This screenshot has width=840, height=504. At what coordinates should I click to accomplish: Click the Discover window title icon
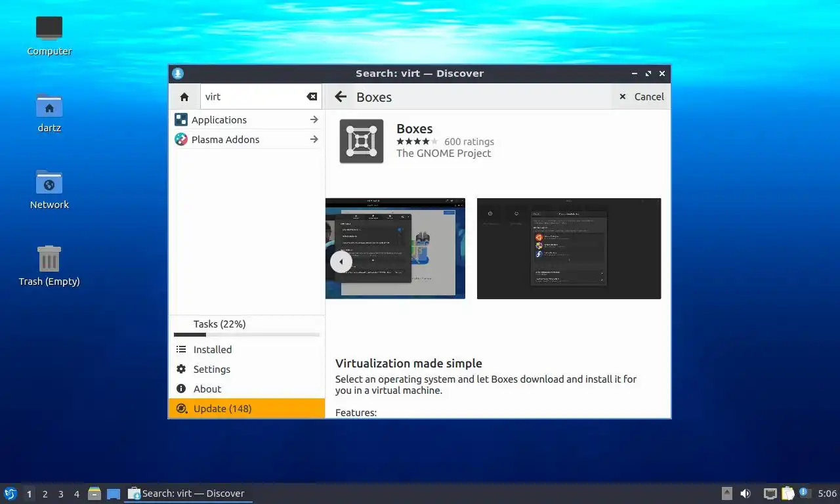click(178, 73)
